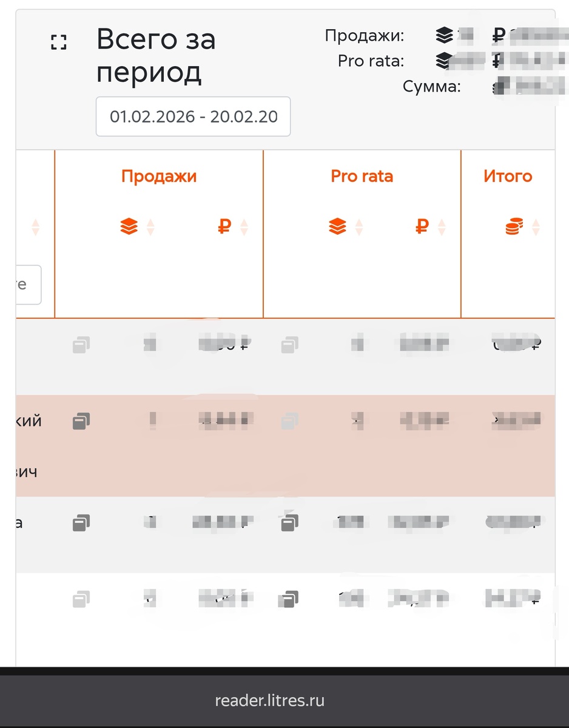
Task: Click the gray book icon in the first table row
Action: [x=82, y=344]
